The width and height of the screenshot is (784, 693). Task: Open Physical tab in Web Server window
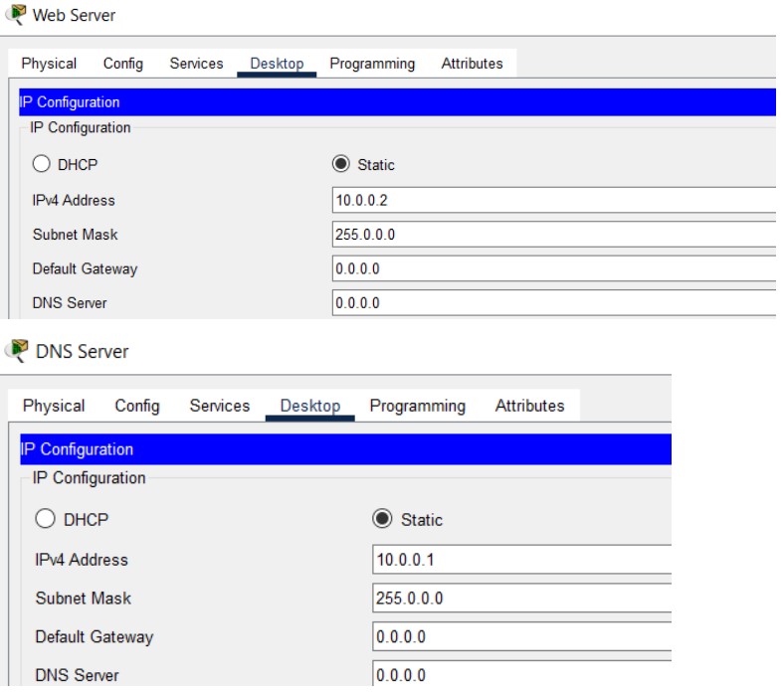pyautogui.click(x=49, y=64)
